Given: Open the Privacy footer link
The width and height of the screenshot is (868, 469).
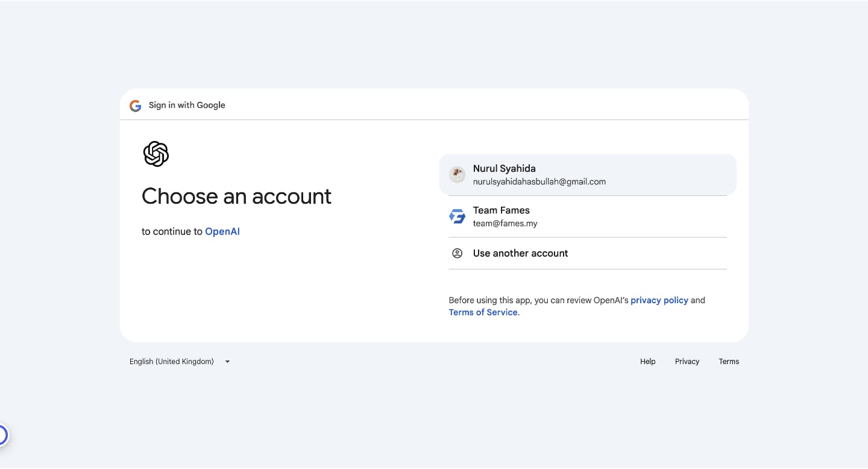Looking at the screenshot, I should pos(687,362).
